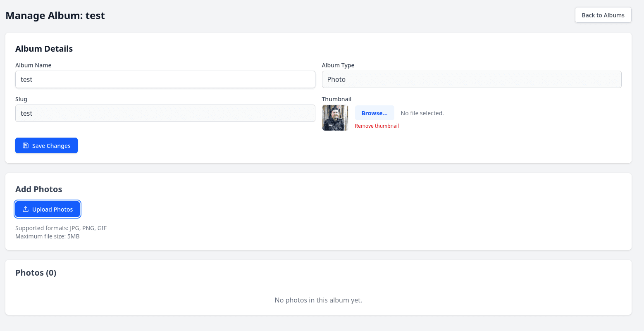644x331 pixels.
Task: Click the 'No file selected.' text
Action: coord(422,113)
